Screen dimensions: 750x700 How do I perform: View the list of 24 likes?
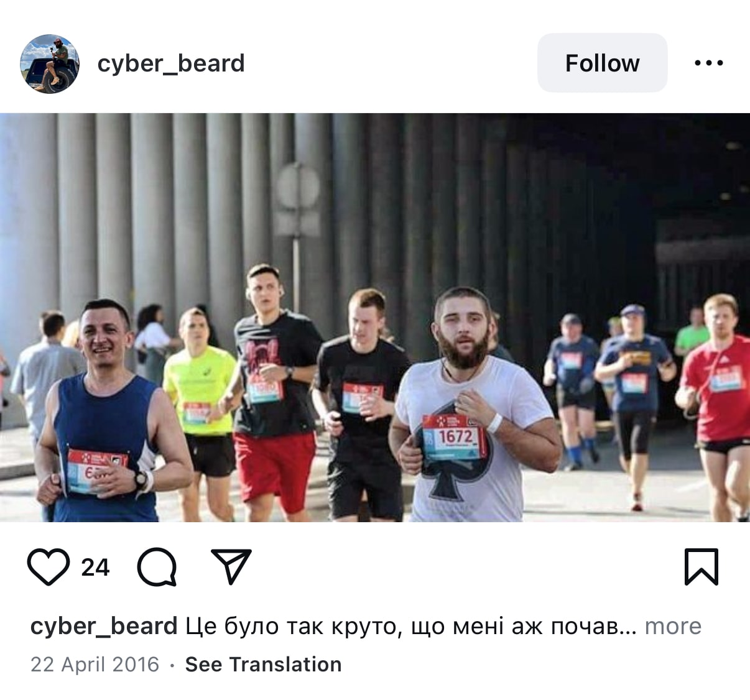[95, 567]
